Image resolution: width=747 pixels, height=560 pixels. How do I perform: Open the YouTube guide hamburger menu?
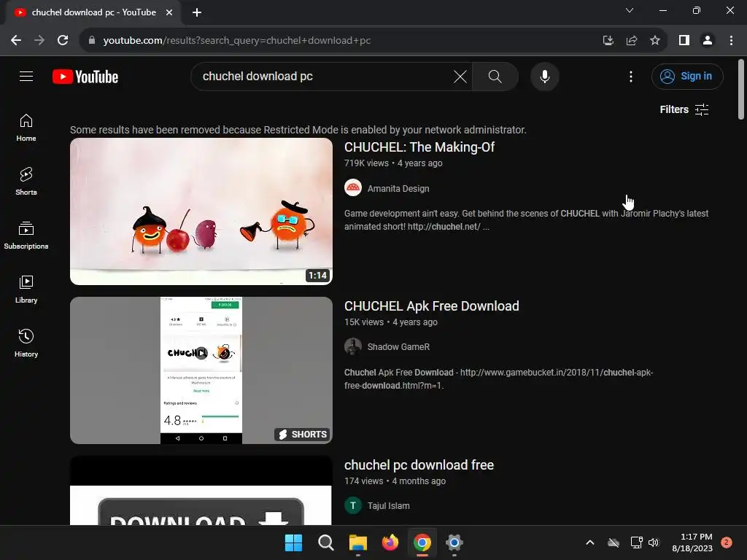pos(26,76)
